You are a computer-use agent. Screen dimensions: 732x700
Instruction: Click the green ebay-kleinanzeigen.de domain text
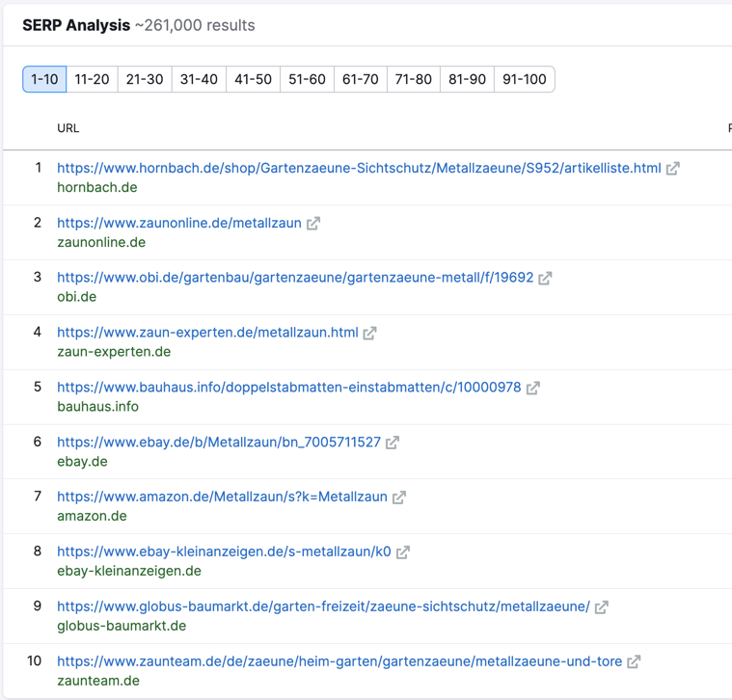129,571
